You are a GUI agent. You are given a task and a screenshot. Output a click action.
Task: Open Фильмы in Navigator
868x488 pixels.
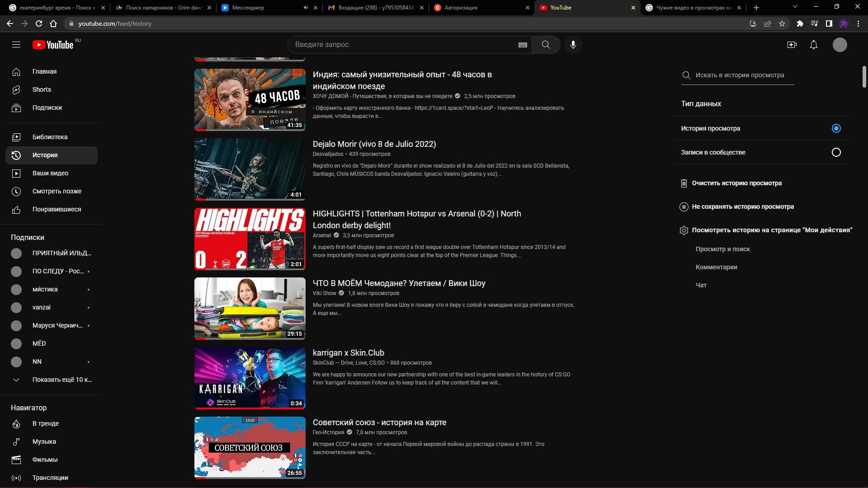point(52,460)
